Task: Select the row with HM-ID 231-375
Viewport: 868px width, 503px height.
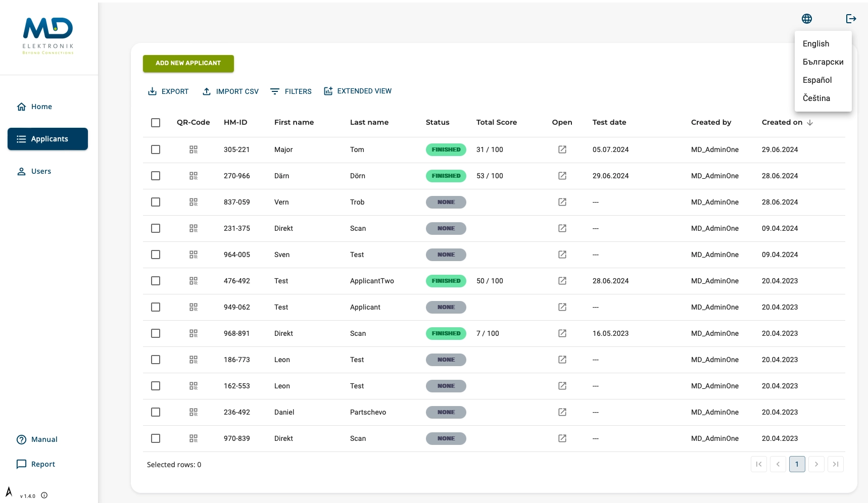Action: 156,228
